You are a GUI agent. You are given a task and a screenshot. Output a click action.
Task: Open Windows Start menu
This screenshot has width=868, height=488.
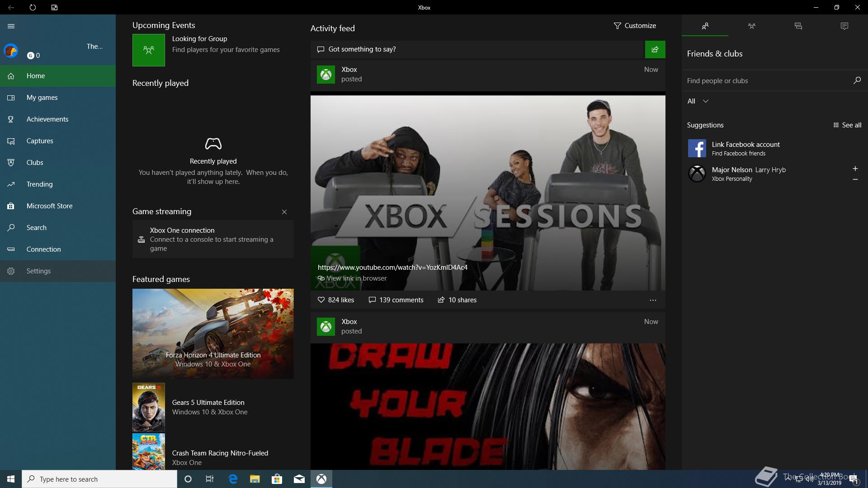[x=11, y=479]
